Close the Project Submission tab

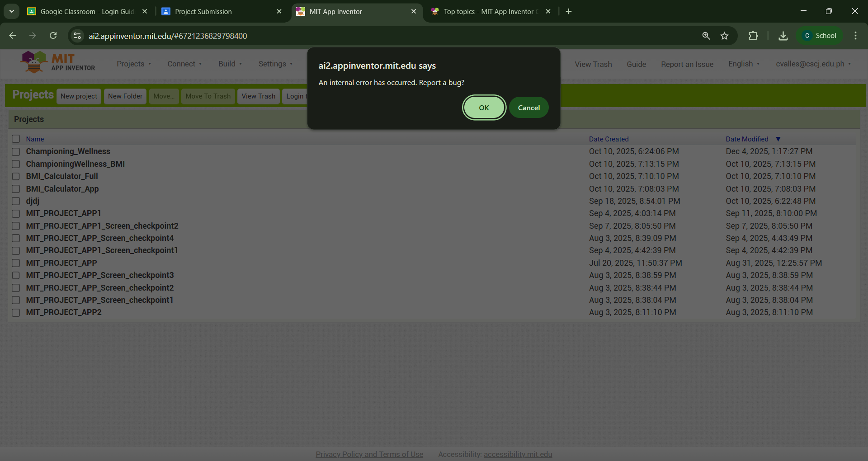click(x=279, y=11)
